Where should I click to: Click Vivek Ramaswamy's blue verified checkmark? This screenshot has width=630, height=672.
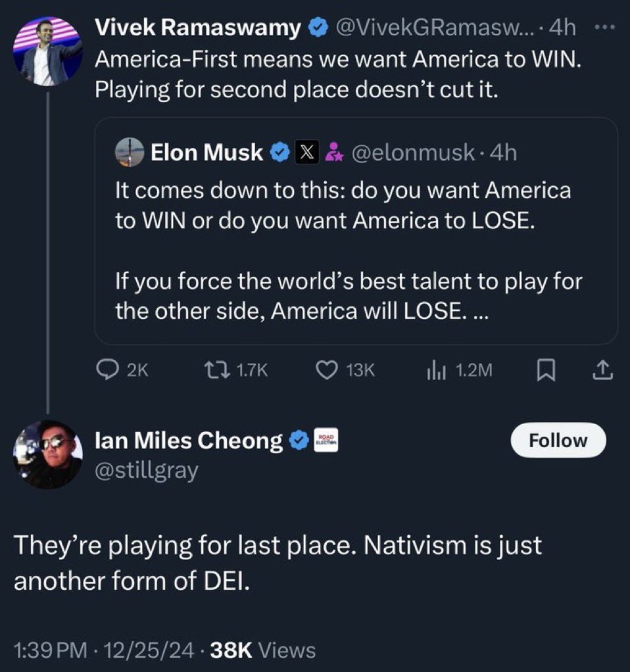tap(318, 28)
